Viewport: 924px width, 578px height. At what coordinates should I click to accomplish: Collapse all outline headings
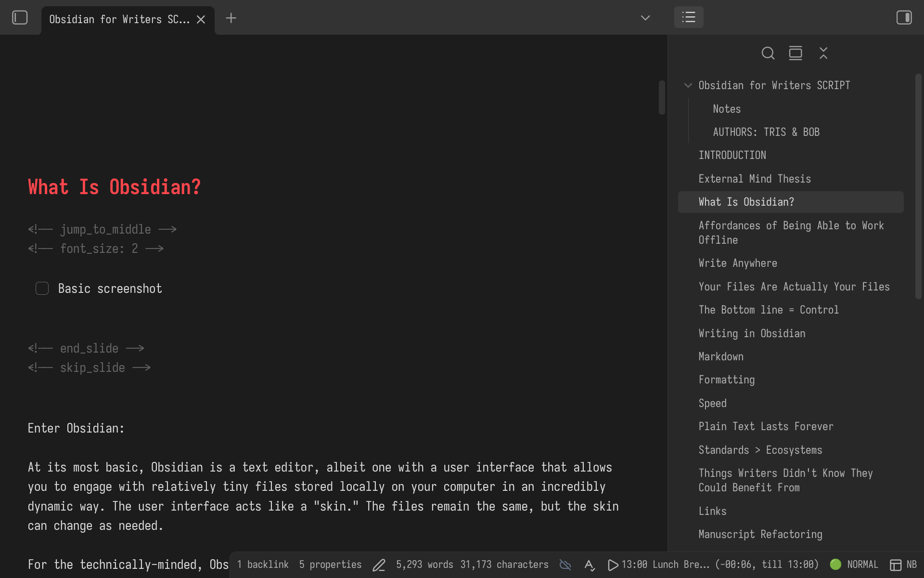click(x=823, y=53)
